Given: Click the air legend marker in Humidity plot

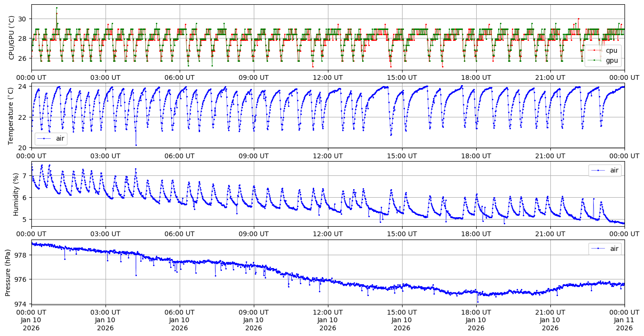Looking at the screenshot, I should coord(598,170).
